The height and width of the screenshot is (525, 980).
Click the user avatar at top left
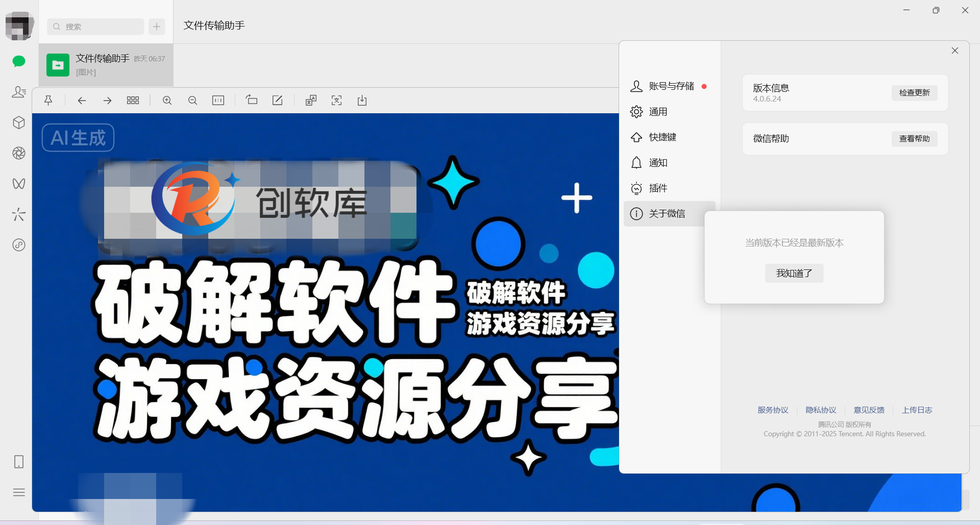coord(19,25)
